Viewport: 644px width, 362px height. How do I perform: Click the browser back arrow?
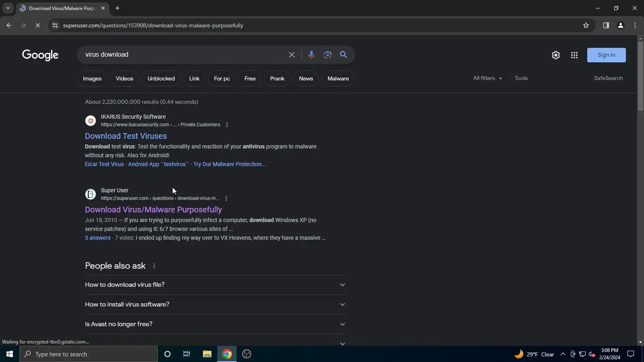coord(9,25)
